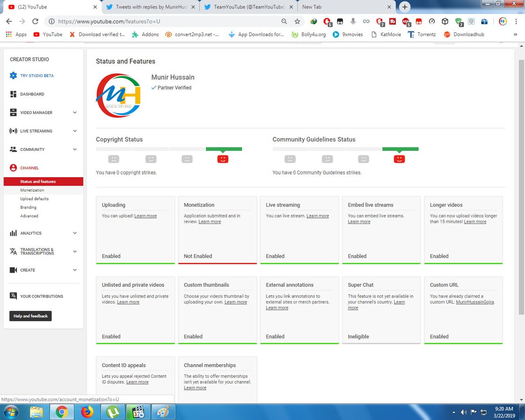Open the Dashboard icon in sidebar

point(13,94)
